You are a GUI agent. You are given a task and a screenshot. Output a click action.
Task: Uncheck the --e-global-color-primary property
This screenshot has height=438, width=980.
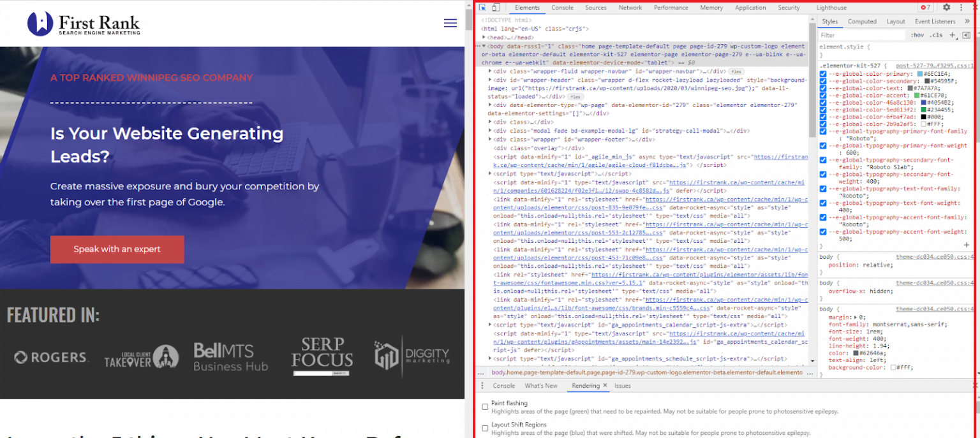pos(823,74)
